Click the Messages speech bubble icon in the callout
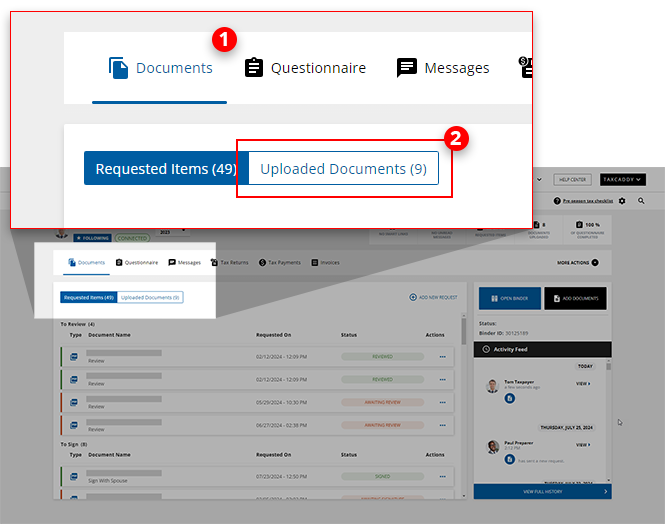Image resolution: width=665 pixels, height=524 pixels. coord(407,68)
